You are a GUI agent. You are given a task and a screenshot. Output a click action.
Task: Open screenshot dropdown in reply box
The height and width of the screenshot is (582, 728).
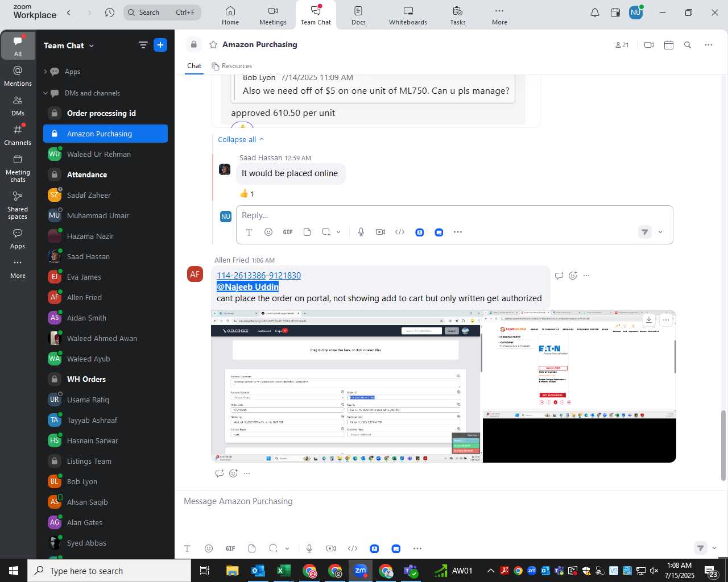point(338,232)
